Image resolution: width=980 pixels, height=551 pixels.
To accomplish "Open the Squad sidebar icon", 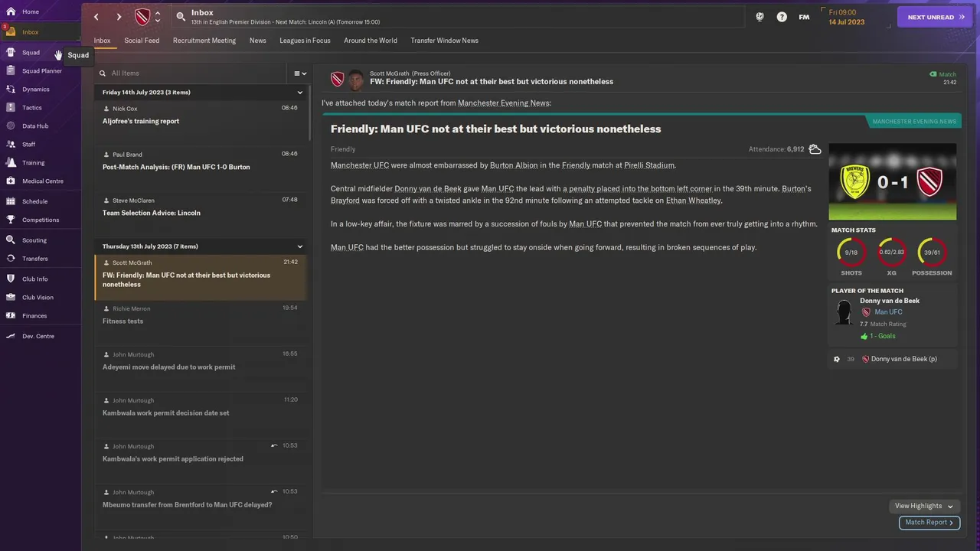I will 11,53.
